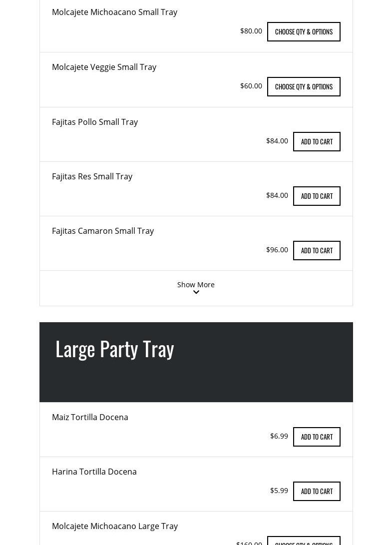This screenshot has height=545, width=392.
Task: Add Maiz Tortilla Docena to cart
Action: coord(317,437)
